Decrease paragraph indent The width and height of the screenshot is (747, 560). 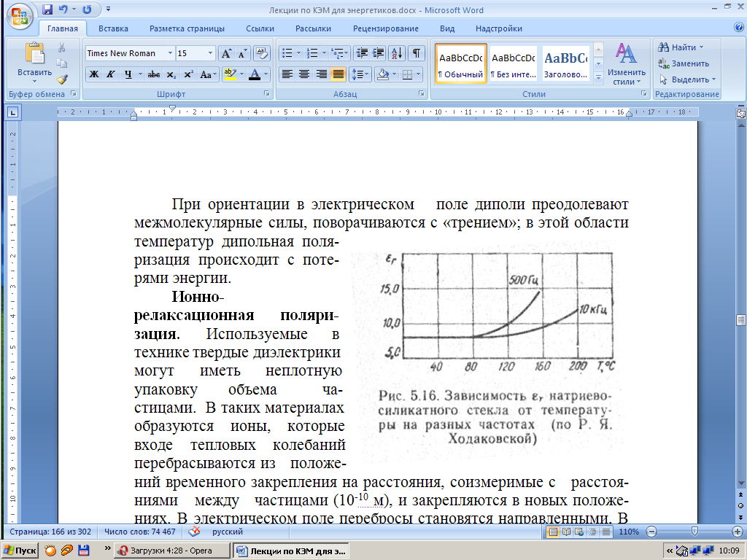click(362, 52)
